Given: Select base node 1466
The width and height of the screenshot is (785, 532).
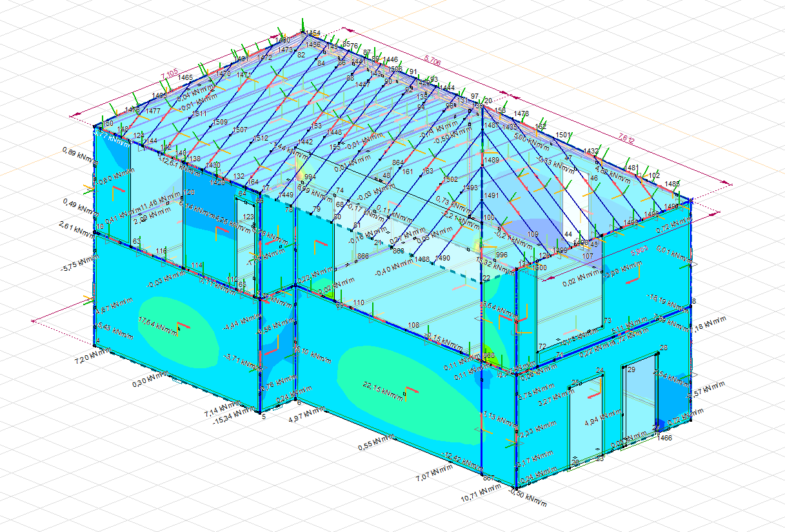Looking at the screenshot, I should click(x=665, y=437).
